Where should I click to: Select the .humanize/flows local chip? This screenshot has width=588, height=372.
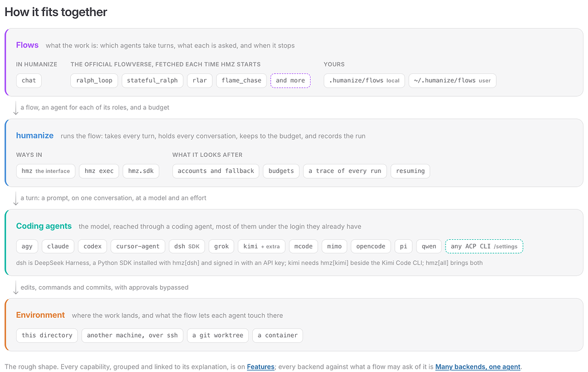coord(364,81)
